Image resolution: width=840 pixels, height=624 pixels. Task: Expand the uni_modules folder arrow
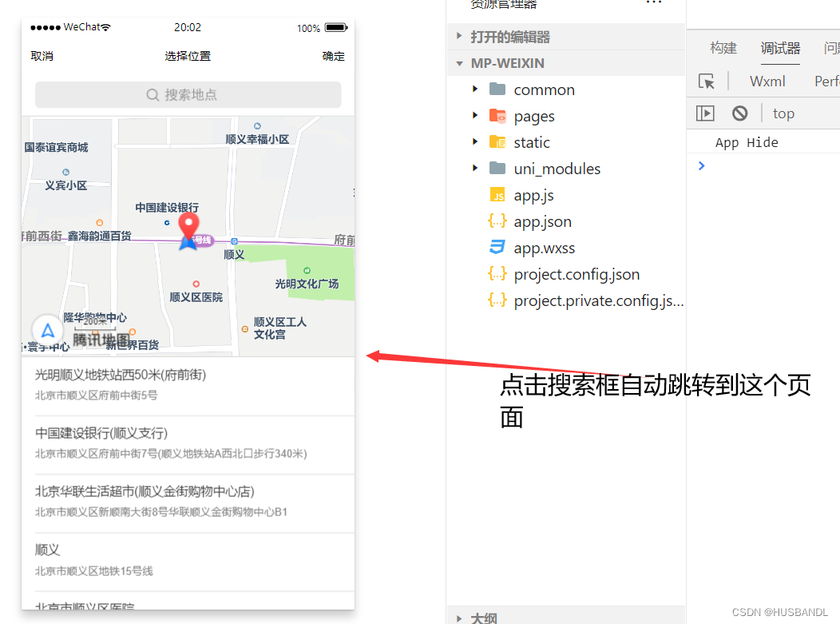coord(474,168)
